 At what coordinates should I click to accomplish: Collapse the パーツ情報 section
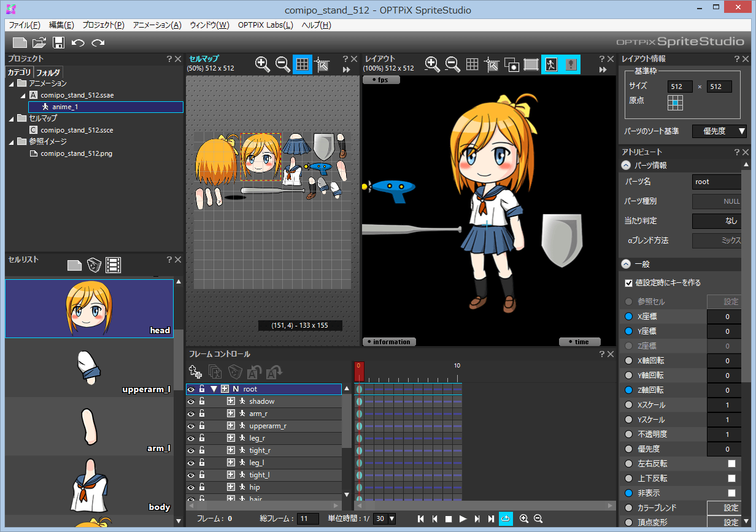[x=626, y=165]
